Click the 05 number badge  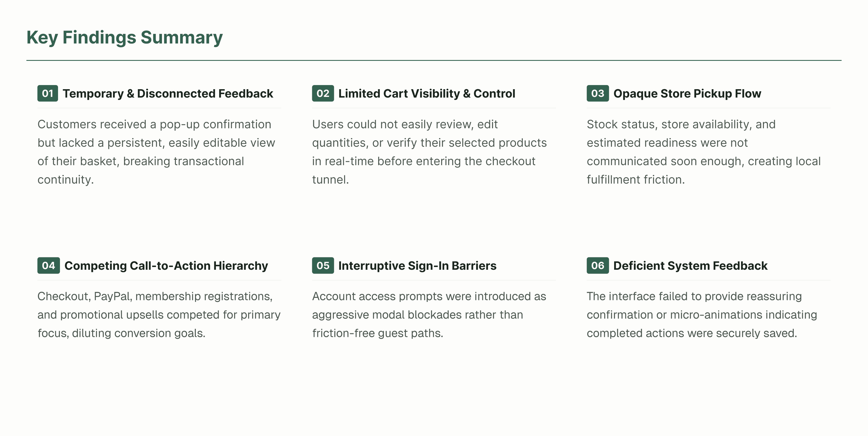point(323,265)
